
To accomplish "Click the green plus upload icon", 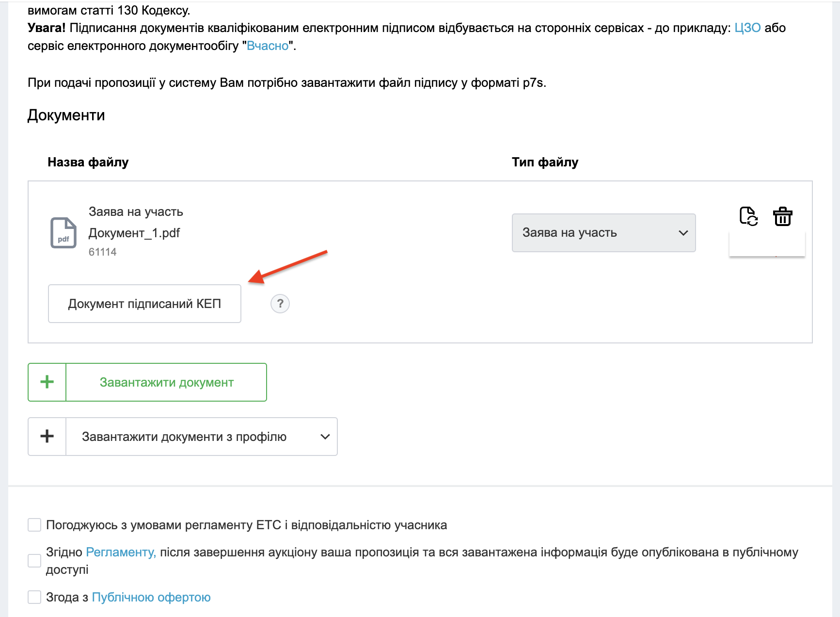I will coord(47,382).
